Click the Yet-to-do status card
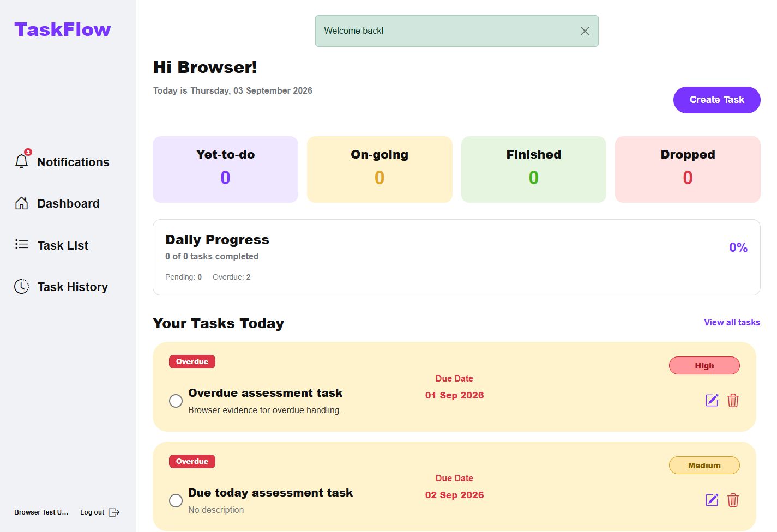 [x=225, y=170]
